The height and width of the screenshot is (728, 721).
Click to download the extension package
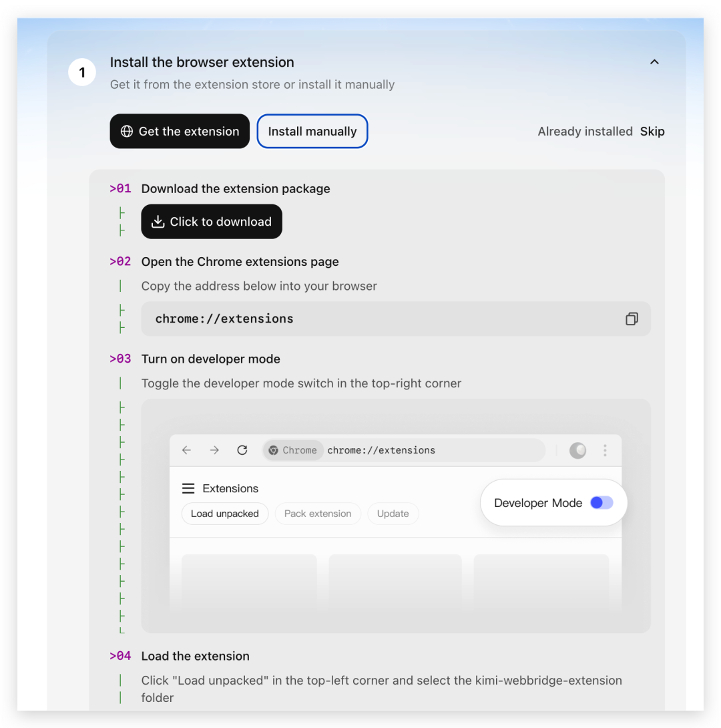point(212,222)
